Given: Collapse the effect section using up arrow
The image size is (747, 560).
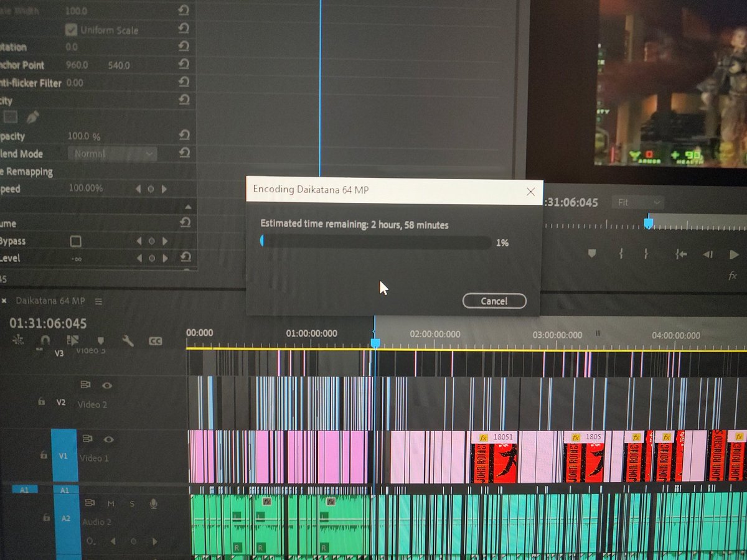Looking at the screenshot, I should pyautogui.click(x=188, y=206).
